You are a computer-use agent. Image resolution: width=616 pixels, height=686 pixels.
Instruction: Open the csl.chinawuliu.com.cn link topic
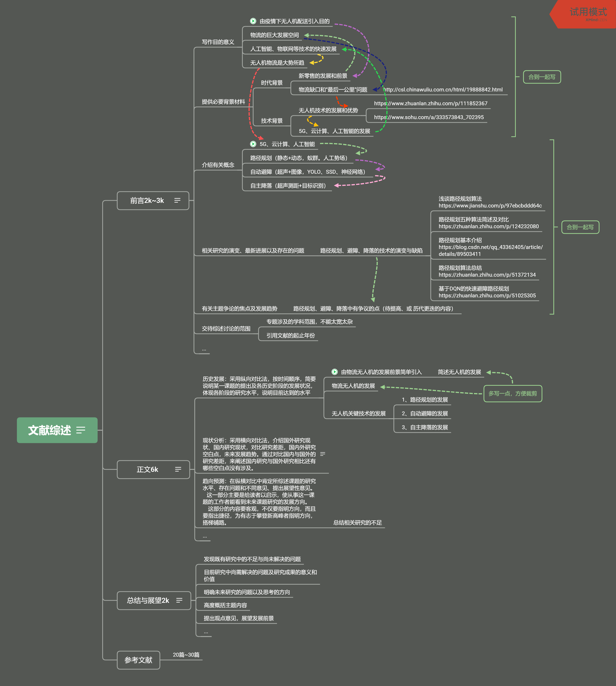click(x=443, y=90)
